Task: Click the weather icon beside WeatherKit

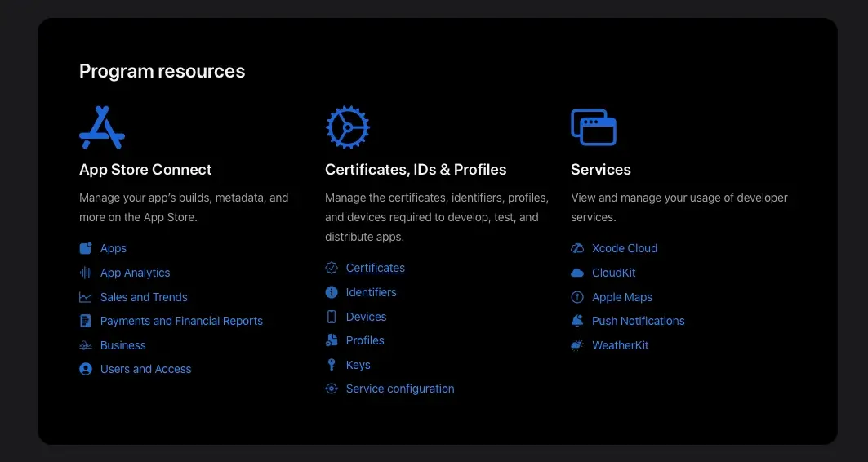Action: [576, 345]
